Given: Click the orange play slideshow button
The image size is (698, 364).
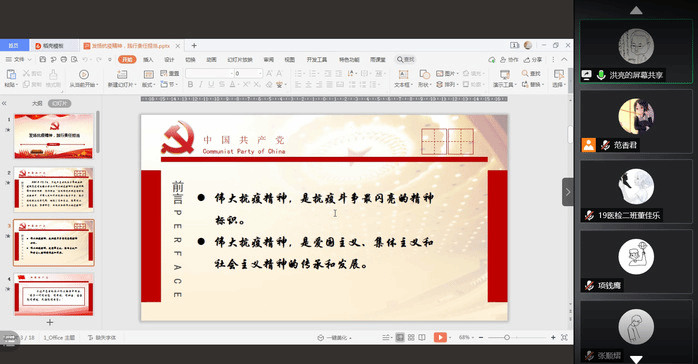Looking at the screenshot, I should click(x=440, y=337).
